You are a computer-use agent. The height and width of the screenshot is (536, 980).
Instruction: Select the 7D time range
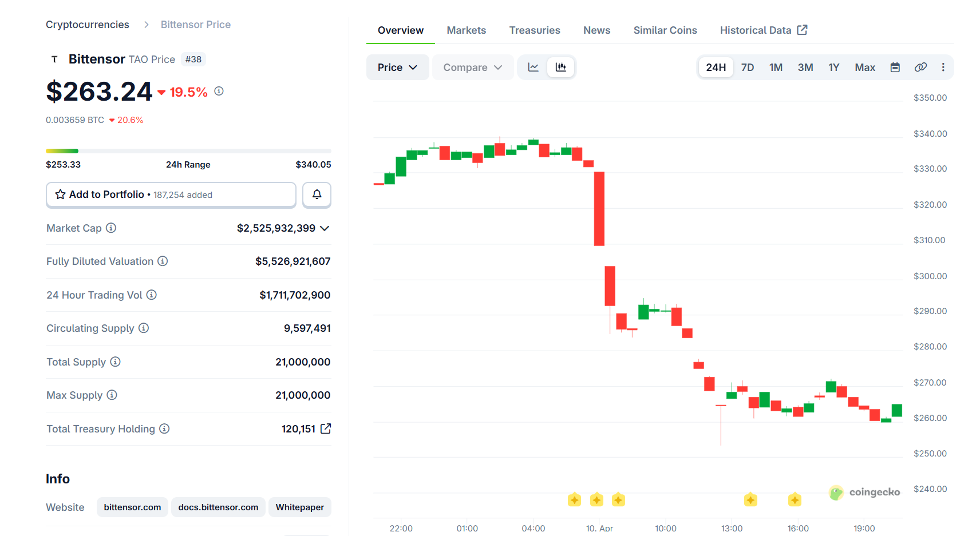click(747, 68)
